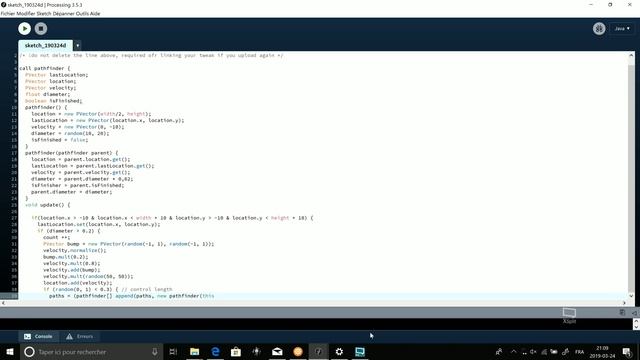Click the line 'float diameter;'

click(47, 94)
